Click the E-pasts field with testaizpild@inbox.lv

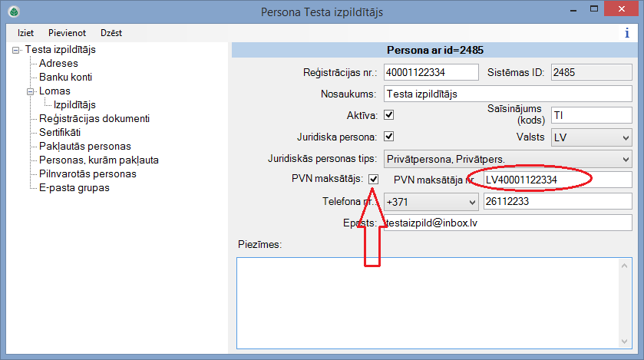click(507, 223)
